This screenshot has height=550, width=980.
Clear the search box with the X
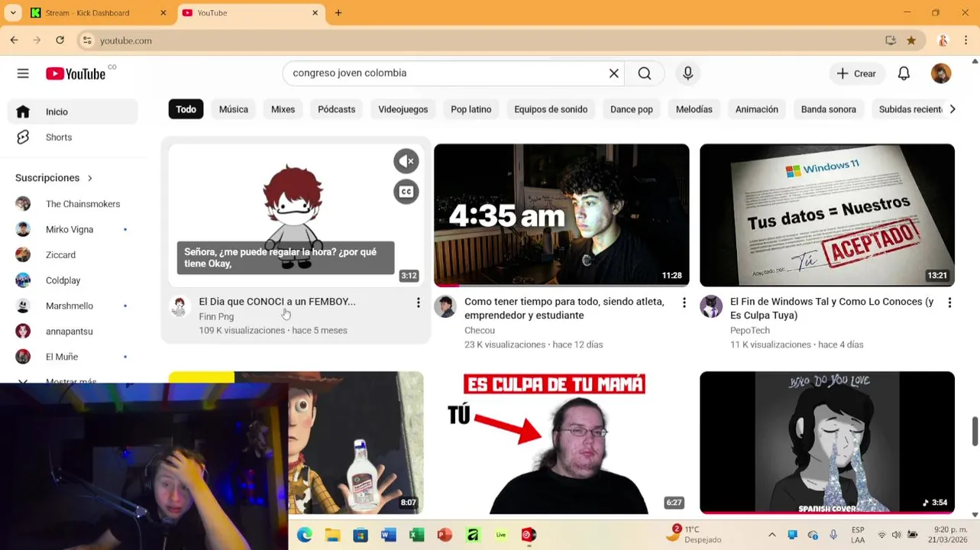point(613,73)
